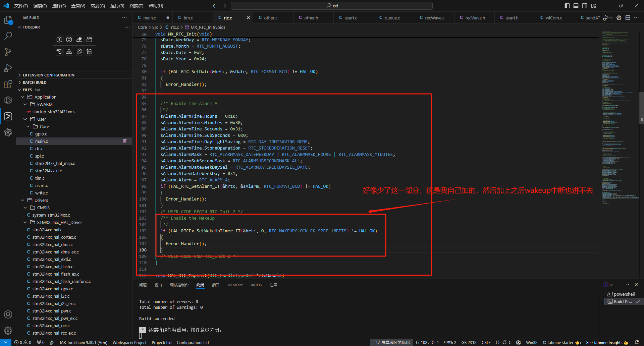Click the tabnine starter status item
This screenshot has width=644, height=346.
561,342
